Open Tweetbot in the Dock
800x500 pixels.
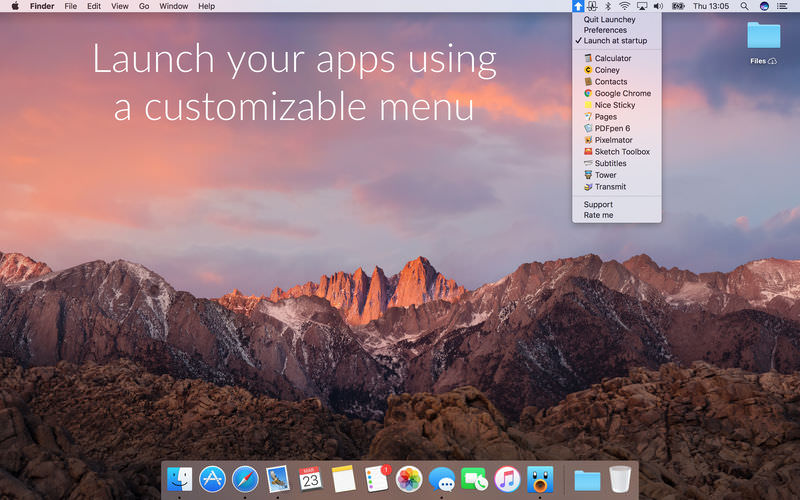coord(540,479)
